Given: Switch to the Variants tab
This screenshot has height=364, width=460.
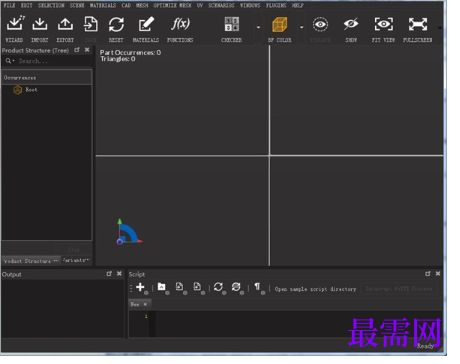Looking at the screenshot, I should [x=76, y=260].
